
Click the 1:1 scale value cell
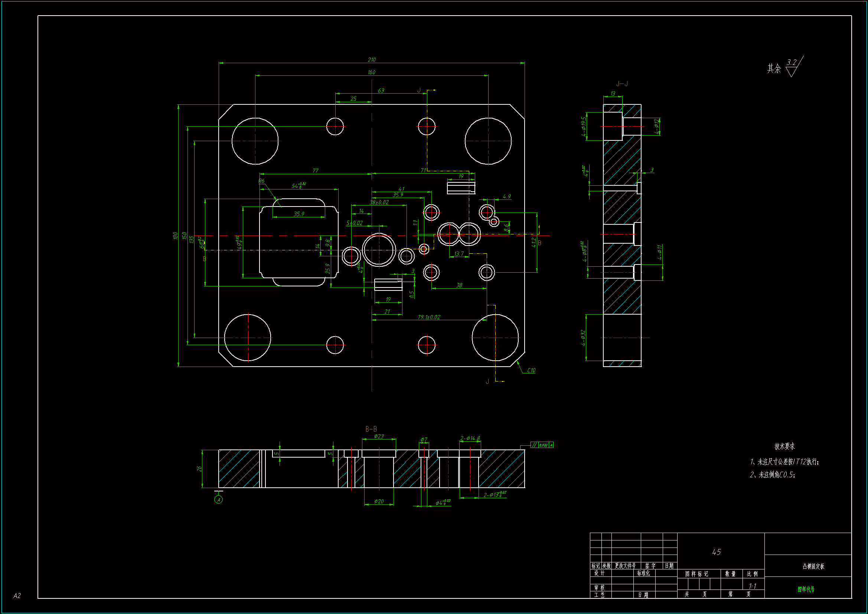pos(752,586)
